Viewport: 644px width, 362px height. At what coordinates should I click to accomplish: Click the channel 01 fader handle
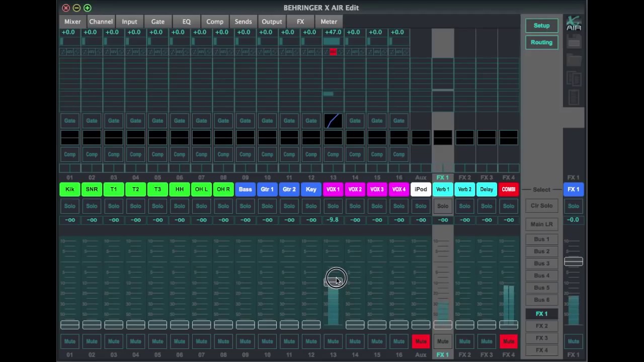click(70, 325)
